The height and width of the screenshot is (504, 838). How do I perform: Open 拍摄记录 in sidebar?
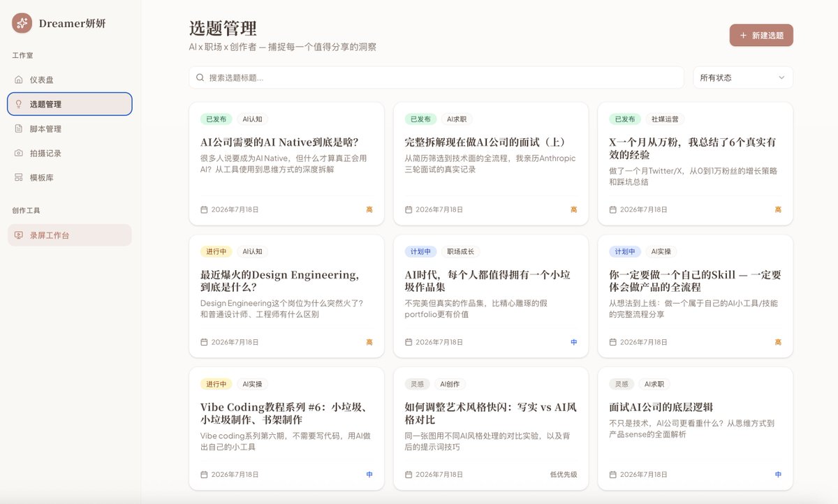pyautogui.click(x=70, y=153)
